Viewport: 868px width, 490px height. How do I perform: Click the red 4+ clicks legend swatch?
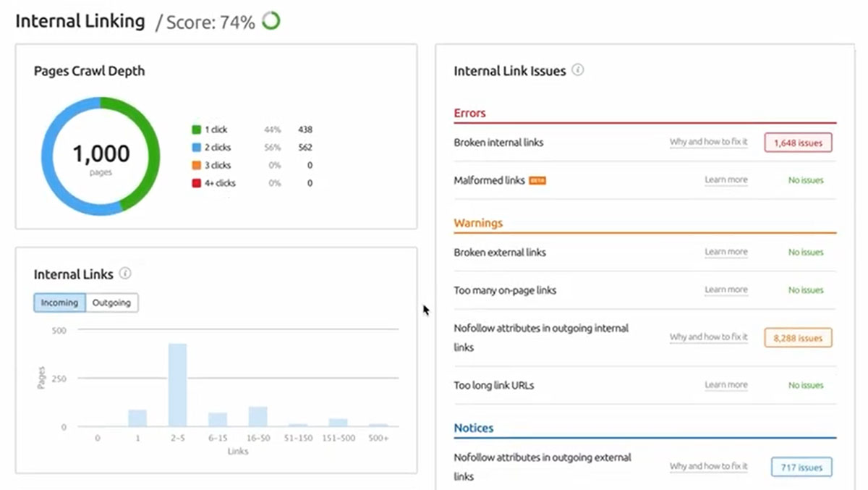pyautogui.click(x=196, y=183)
